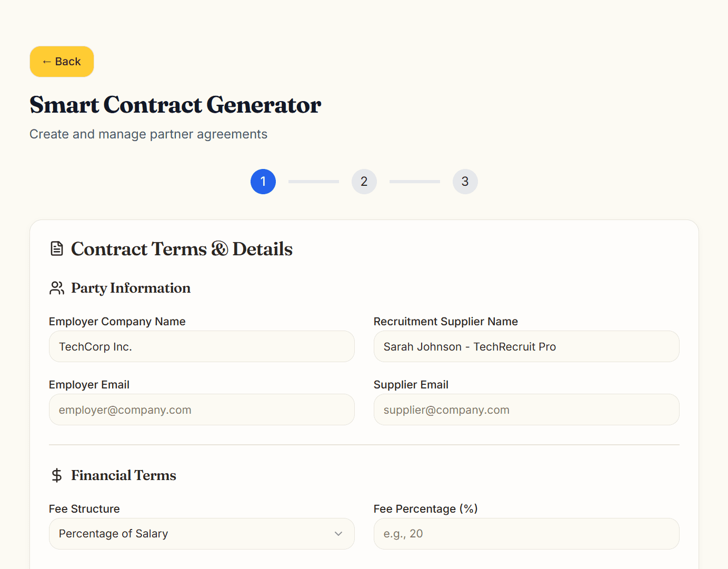The image size is (728, 569).
Task: Jump to step 2 circle
Action: (x=364, y=182)
